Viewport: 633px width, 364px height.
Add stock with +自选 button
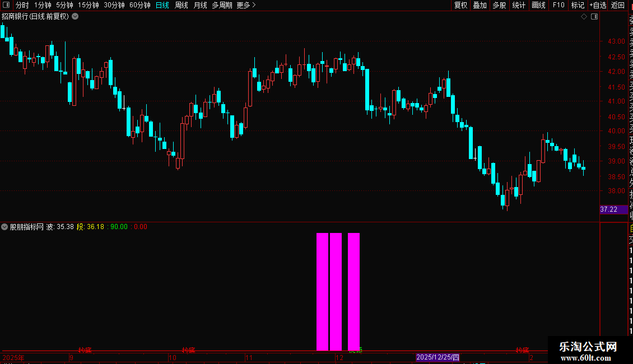(598, 5)
